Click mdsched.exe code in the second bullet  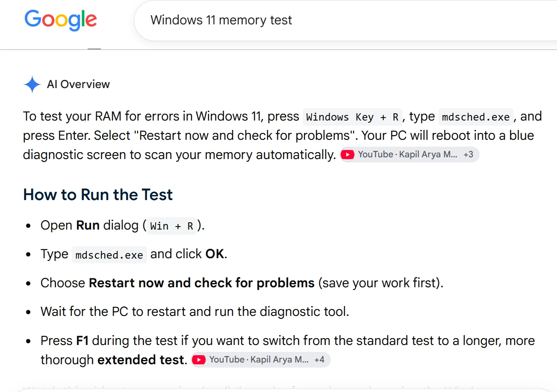click(109, 255)
